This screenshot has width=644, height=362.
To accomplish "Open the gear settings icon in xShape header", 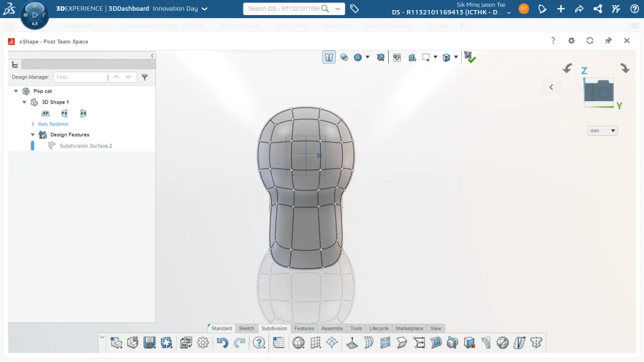I will click(x=571, y=41).
